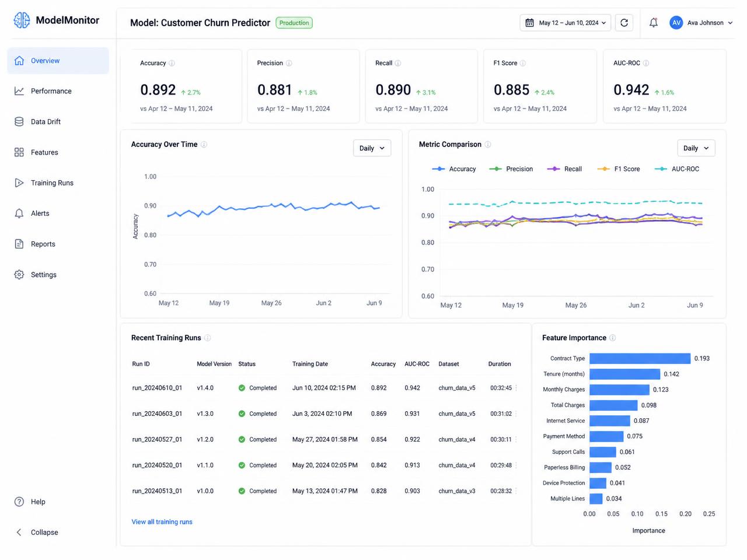Click info icon beside Feature Importance

612,338
